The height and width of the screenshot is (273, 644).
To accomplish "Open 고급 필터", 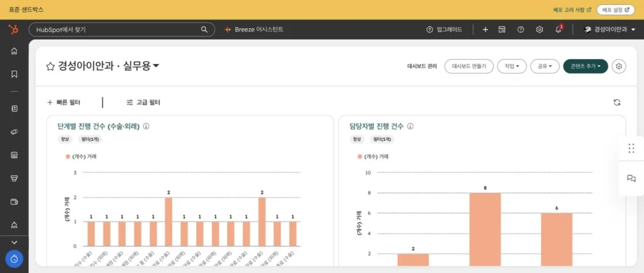I will click(x=143, y=103).
